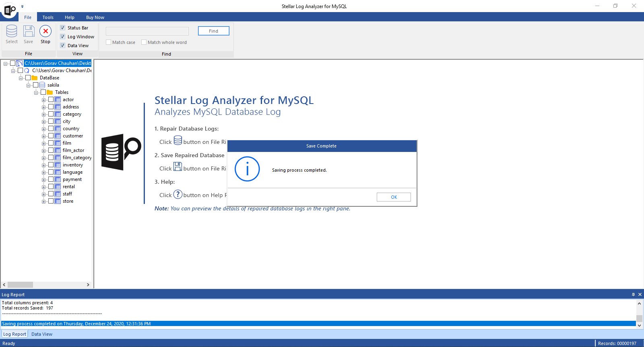
Task: Click the rental table icon
Action: pyautogui.click(x=58, y=187)
